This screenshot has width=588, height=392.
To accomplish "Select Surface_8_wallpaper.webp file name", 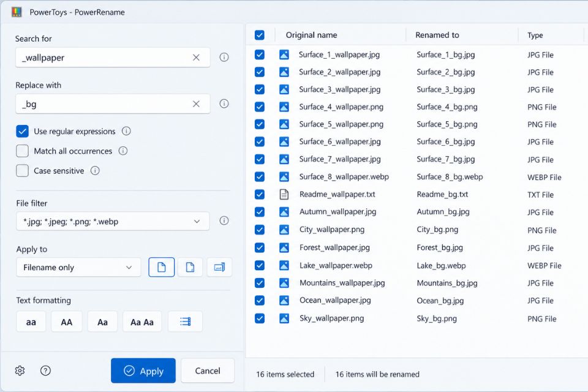I will [x=344, y=176].
